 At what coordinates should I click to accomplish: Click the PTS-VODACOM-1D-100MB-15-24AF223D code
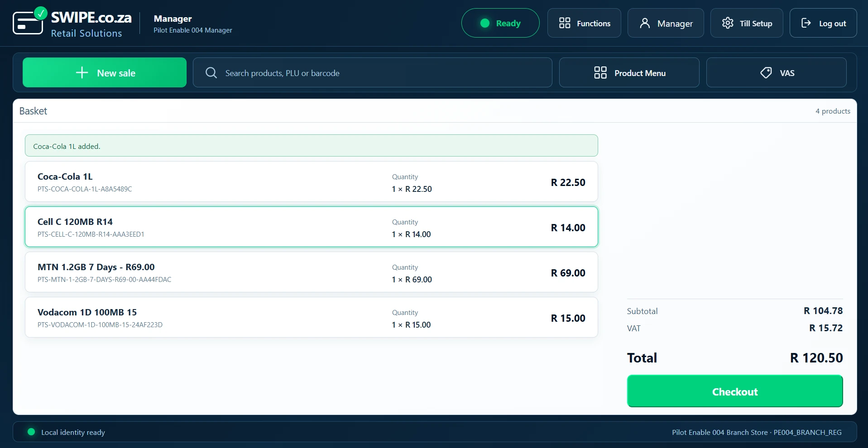tap(100, 325)
